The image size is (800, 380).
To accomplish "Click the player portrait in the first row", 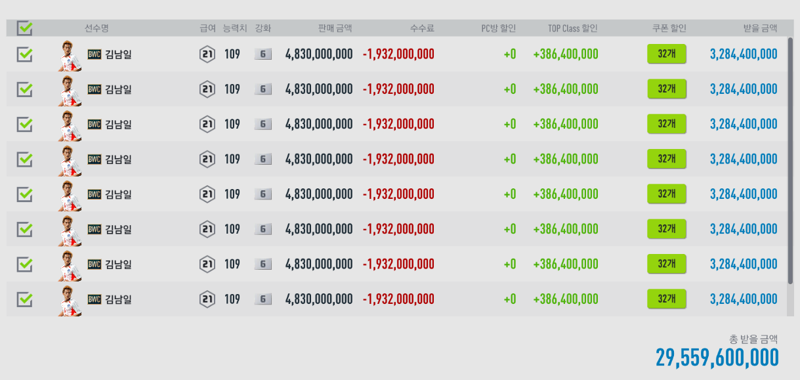I will [70, 55].
